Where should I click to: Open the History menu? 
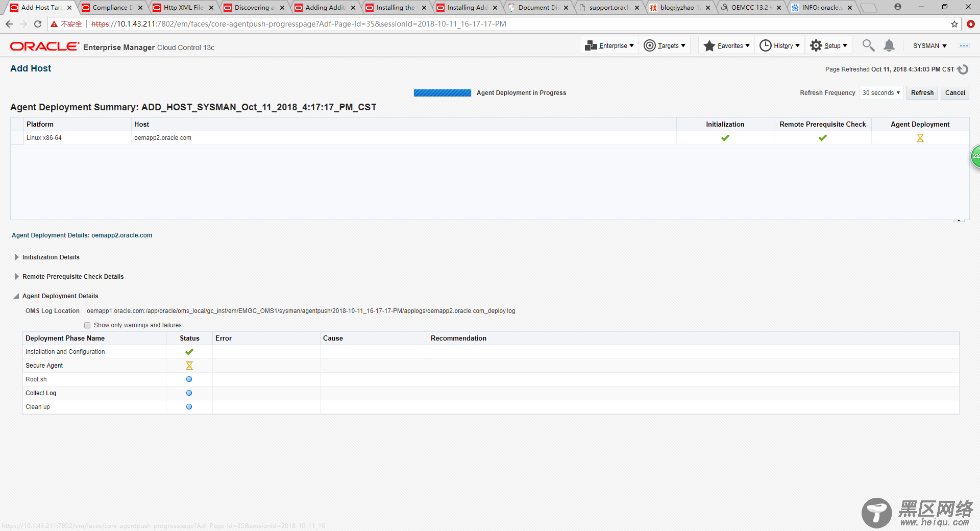click(780, 45)
